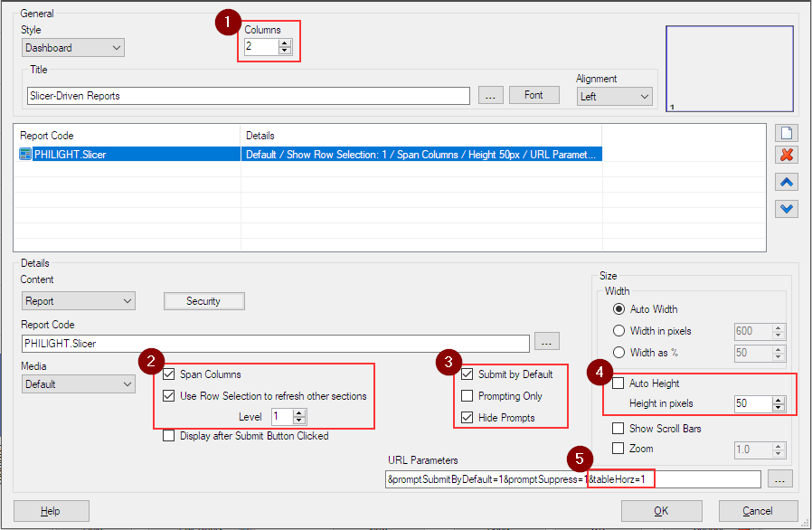Click the Font button
Image resolution: width=812 pixels, height=530 pixels.
[x=533, y=95]
